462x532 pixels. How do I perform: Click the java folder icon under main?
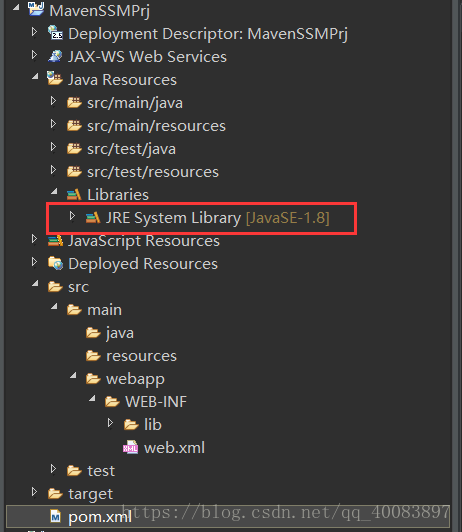[93, 333]
